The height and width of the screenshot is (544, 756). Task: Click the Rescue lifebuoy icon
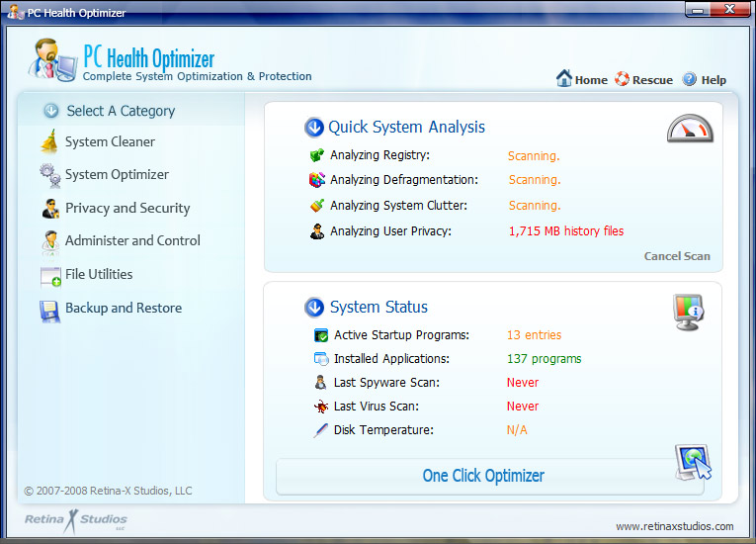[622, 79]
